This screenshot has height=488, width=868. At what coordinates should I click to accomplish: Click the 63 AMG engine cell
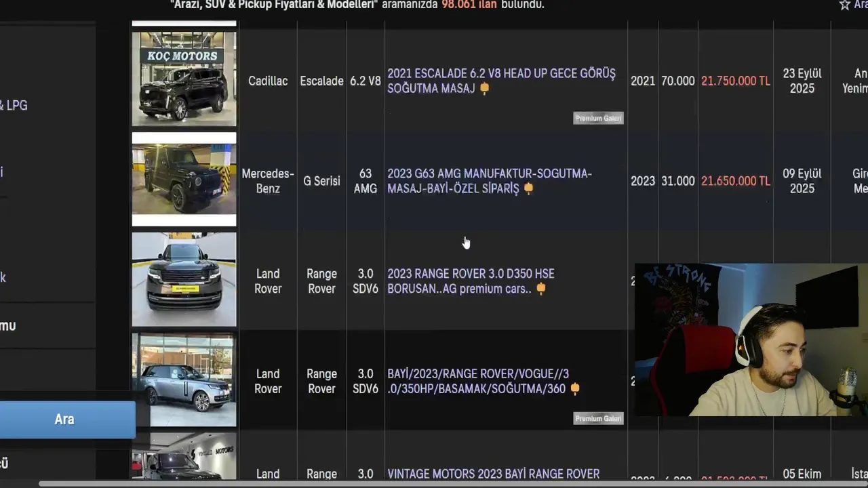point(366,181)
